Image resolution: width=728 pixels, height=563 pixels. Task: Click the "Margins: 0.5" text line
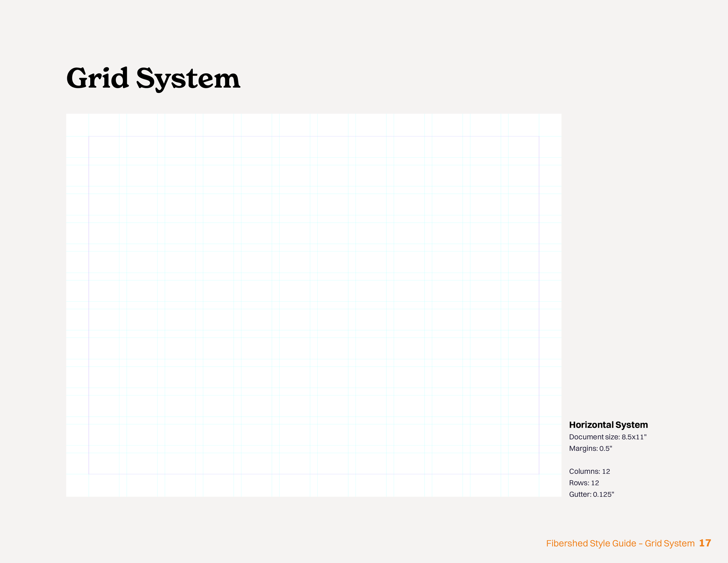click(590, 448)
